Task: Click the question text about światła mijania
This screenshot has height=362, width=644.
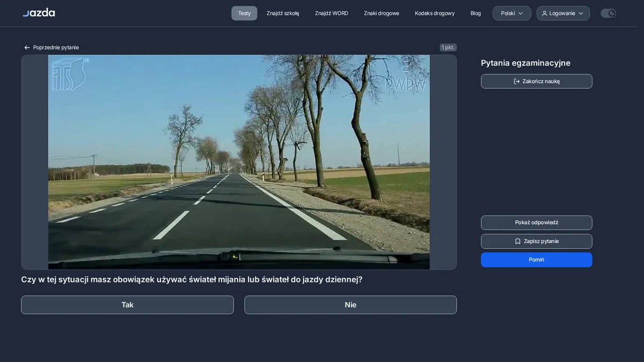Action: click(x=192, y=279)
